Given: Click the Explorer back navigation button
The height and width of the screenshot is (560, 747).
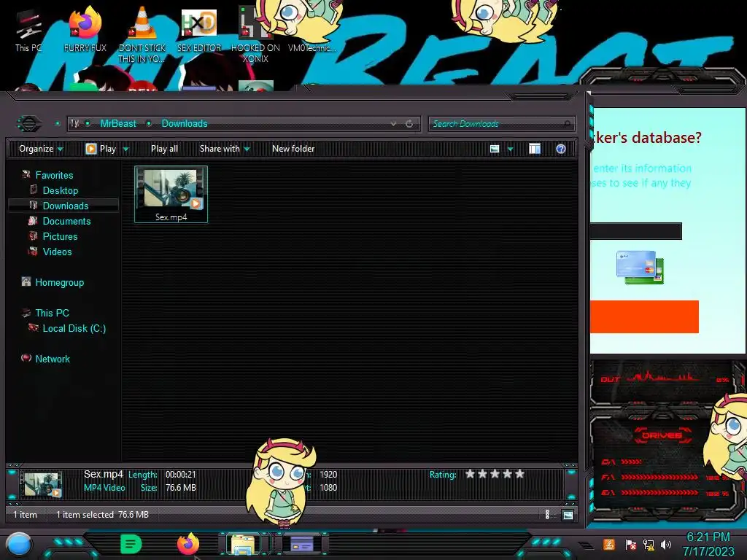Looking at the screenshot, I should 29,124.
